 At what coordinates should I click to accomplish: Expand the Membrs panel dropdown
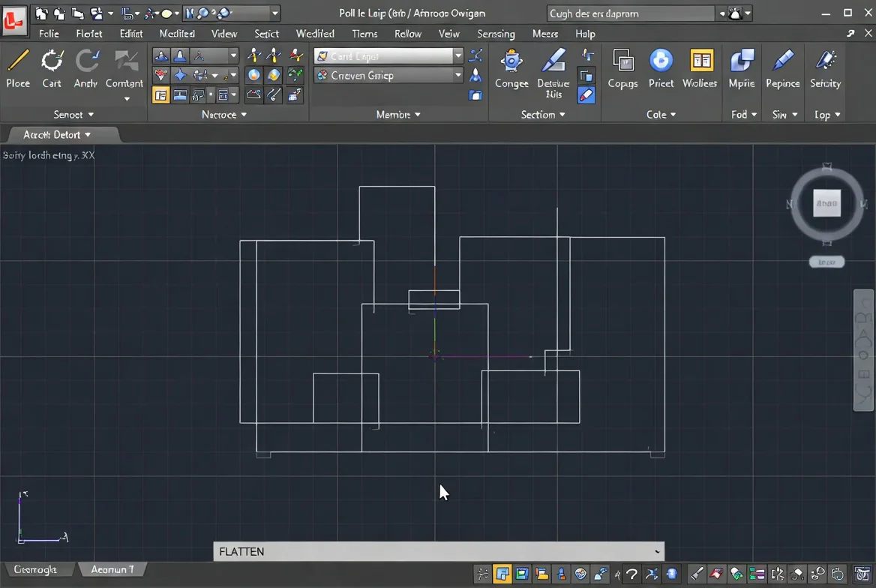(x=417, y=115)
